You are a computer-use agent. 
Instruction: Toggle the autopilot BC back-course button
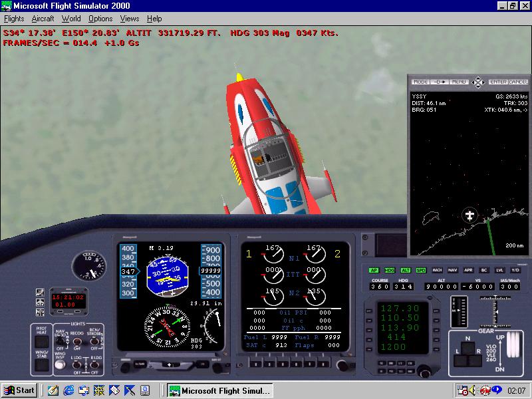(x=484, y=271)
